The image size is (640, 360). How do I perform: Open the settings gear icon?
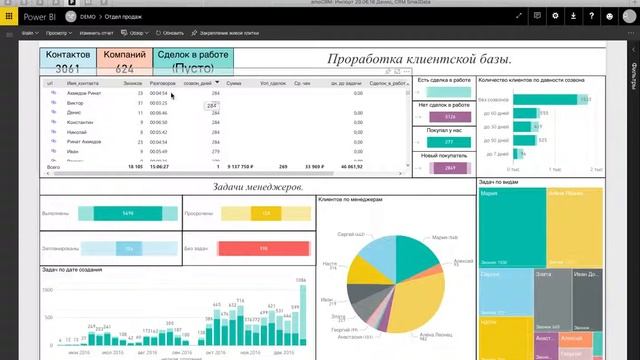tap(555, 16)
